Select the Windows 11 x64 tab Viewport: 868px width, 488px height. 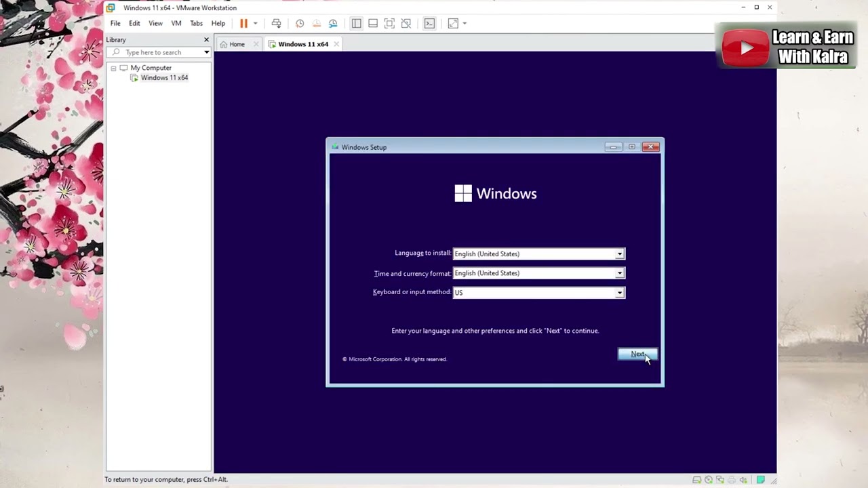pyautogui.click(x=303, y=44)
